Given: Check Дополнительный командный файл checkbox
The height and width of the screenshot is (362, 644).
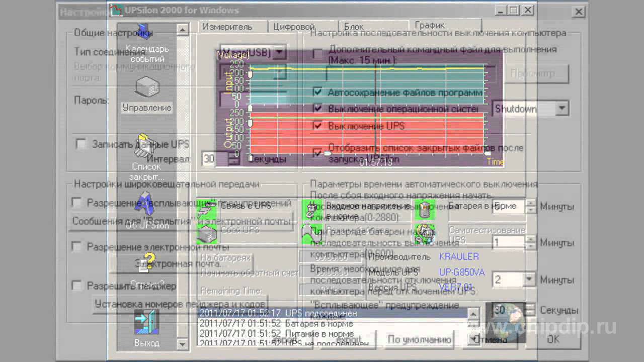Looking at the screenshot, I should click(317, 53).
